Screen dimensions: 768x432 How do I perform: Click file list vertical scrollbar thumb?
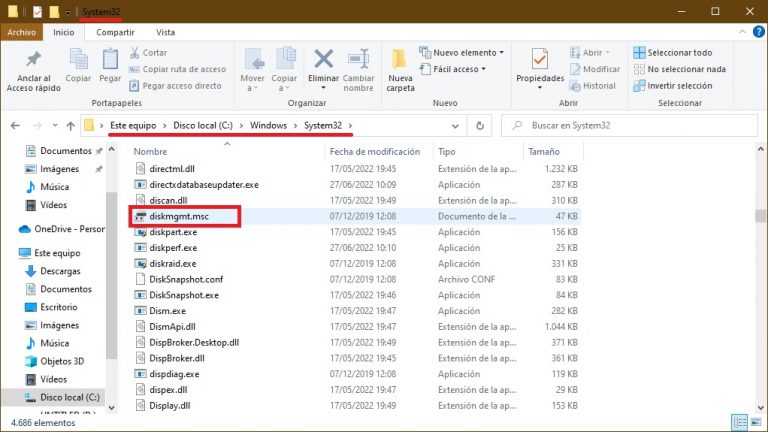click(x=760, y=216)
